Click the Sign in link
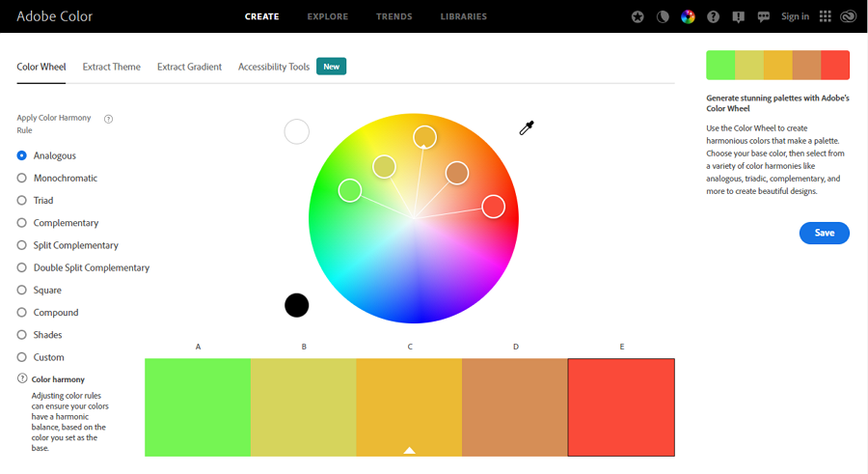This screenshot has height=474, width=868. pyautogui.click(x=795, y=16)
